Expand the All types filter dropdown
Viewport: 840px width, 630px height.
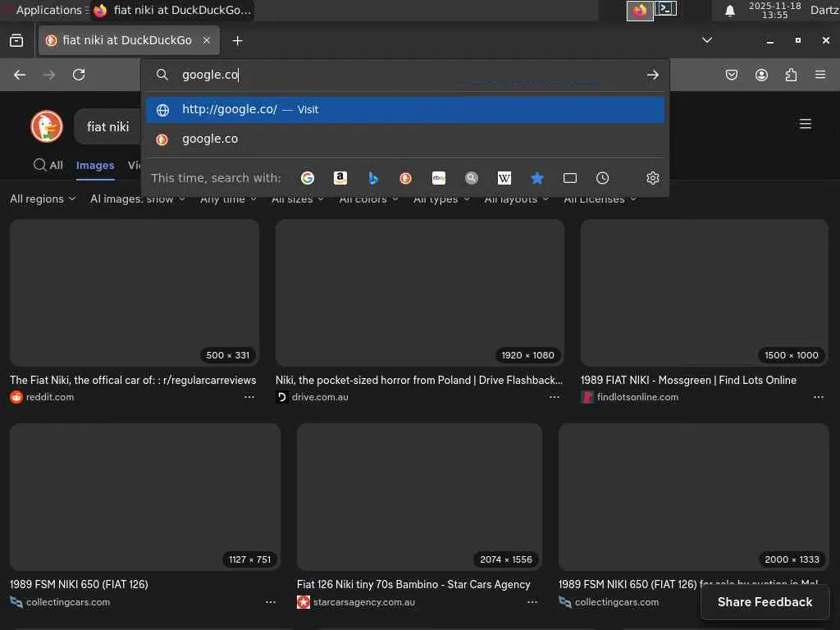(x=441, y=199)
